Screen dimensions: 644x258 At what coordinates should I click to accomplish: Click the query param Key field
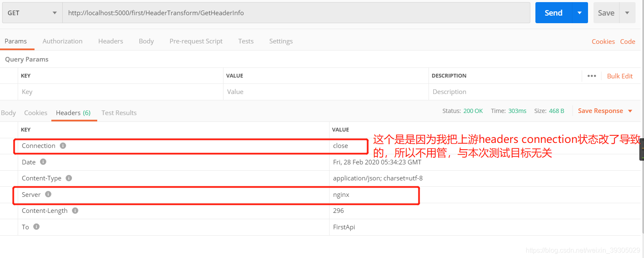tap(120, 92)
